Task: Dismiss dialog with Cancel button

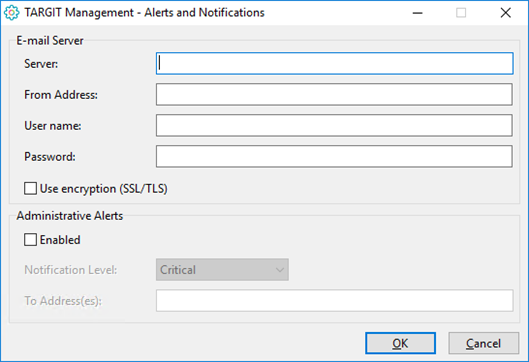Action: click(x=483, y=343)
